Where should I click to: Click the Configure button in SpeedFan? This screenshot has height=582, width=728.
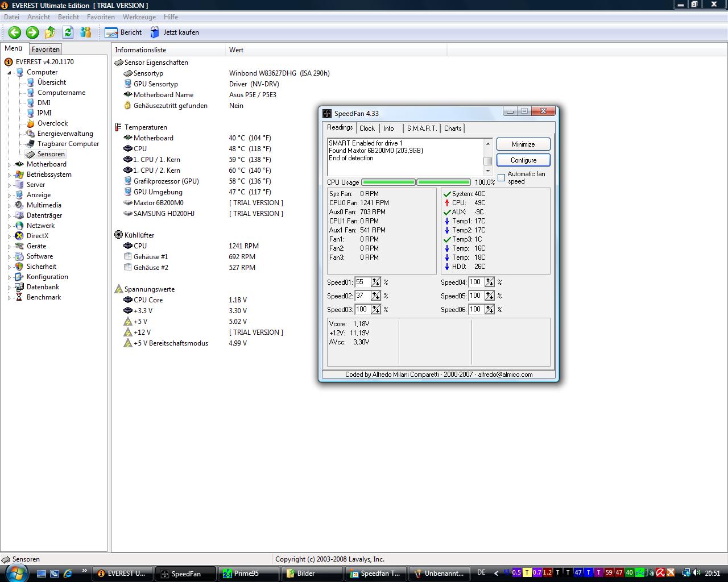point(523,160)
